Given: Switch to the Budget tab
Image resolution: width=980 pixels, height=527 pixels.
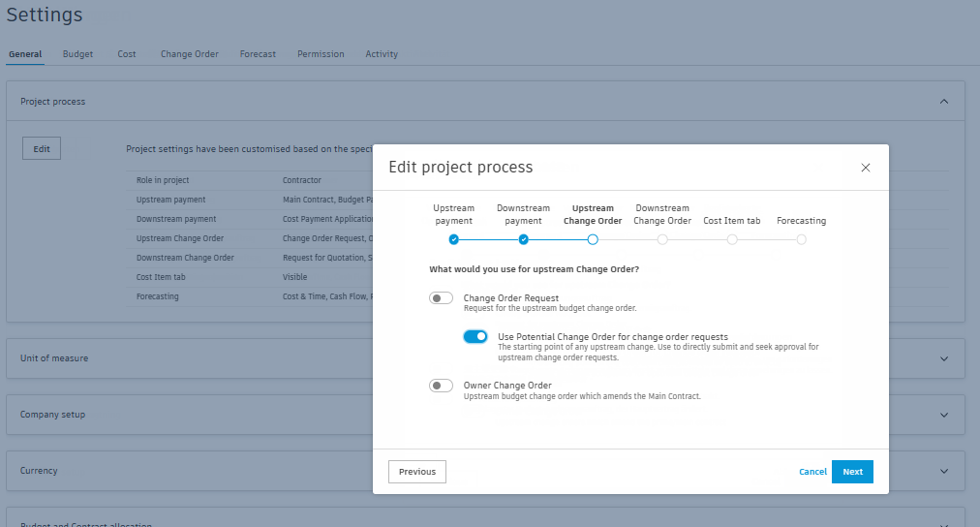Looking at the screenshot, I should pyautogui.click(x=77, y=54).
